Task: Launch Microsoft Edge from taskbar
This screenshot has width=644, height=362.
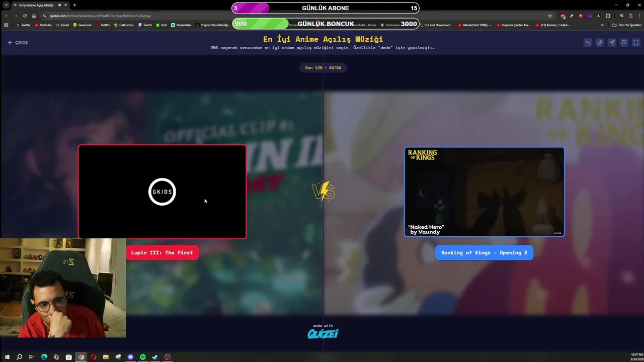Action: pos(44,357)
